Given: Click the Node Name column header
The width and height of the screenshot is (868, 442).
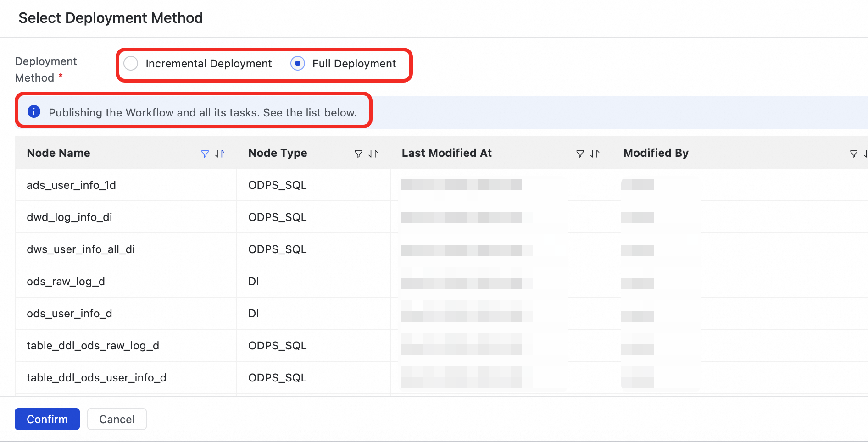Looking at the screenshot, I should tap(59, 153).
